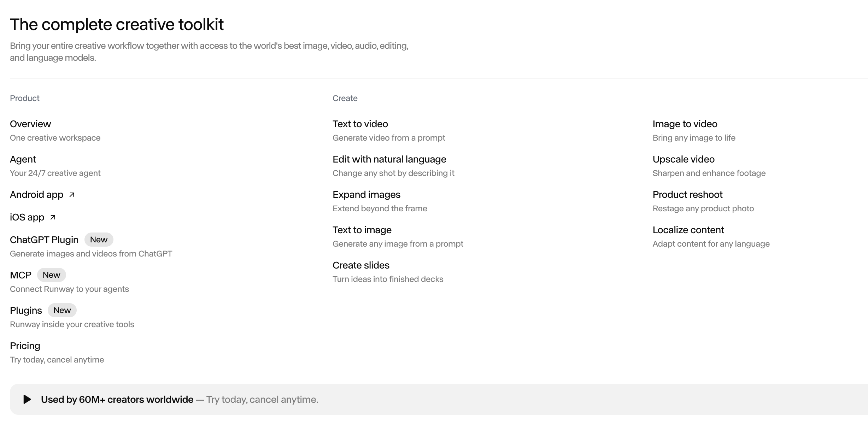Viewport: 868px width, 424px height.
Task: Select Image to video
Action: [685, 124]
